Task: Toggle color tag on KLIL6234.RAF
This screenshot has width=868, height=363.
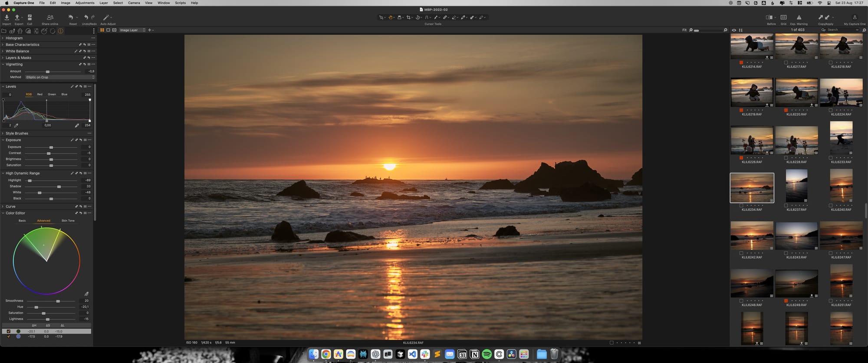Action: point(741,206)
